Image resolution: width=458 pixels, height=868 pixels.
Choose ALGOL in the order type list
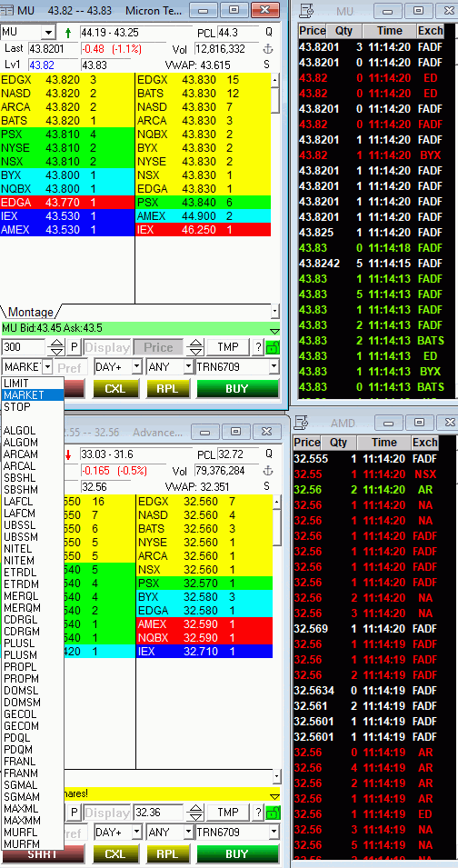tap(34, 431)
